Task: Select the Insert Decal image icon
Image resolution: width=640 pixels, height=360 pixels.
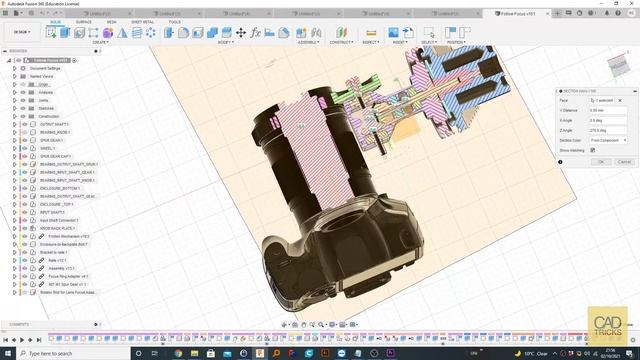Action: point(393,32)
